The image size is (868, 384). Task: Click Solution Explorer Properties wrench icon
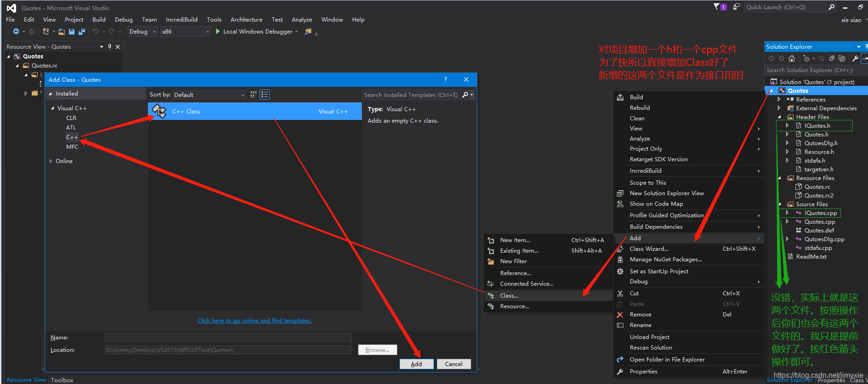[x=855, y=58]
